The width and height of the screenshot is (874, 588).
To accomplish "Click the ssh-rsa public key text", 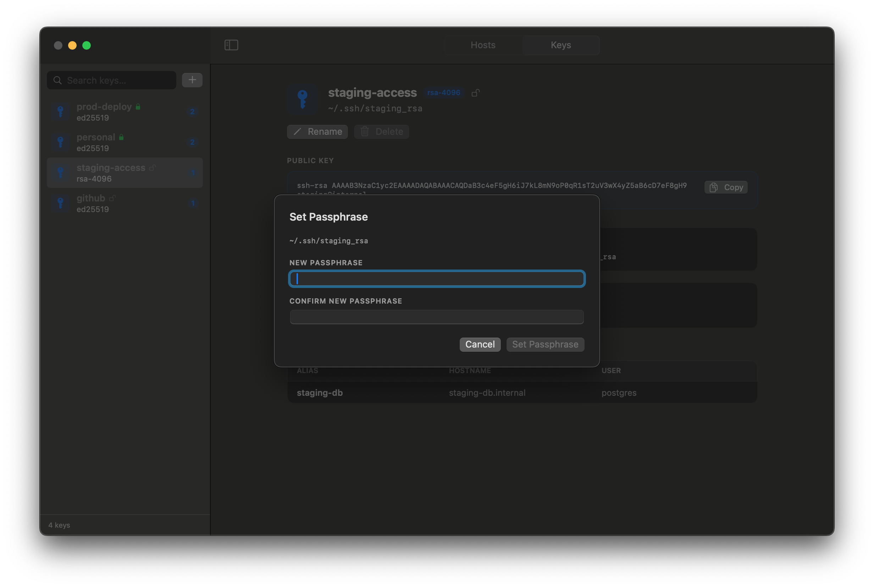I will (x=492, y=185).
